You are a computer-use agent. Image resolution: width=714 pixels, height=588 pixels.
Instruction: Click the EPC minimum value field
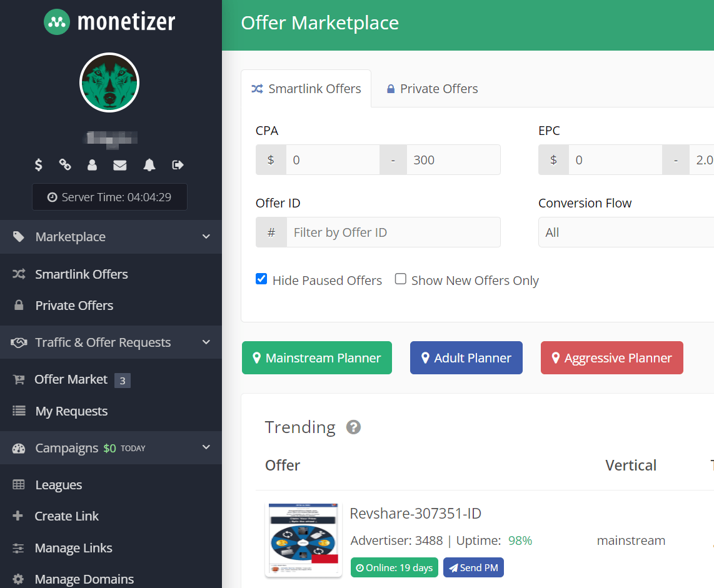click(x=616, y=160)
